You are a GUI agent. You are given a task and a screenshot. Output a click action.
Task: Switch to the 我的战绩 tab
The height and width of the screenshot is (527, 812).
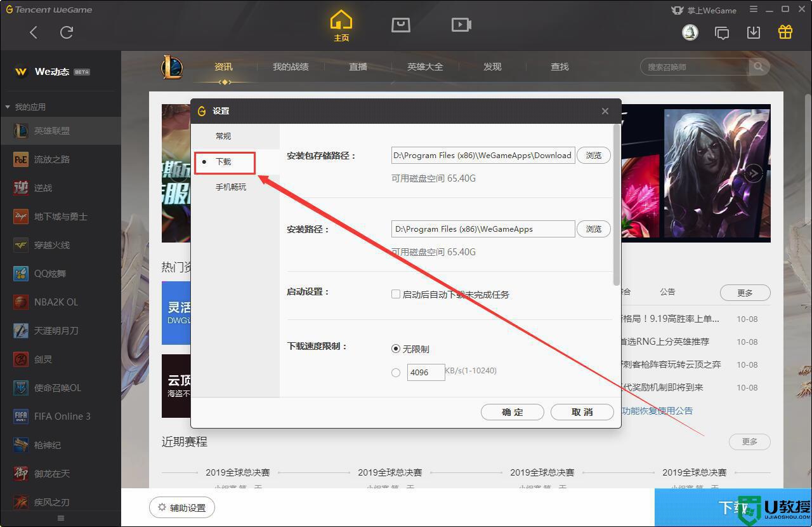click(291, 67)
